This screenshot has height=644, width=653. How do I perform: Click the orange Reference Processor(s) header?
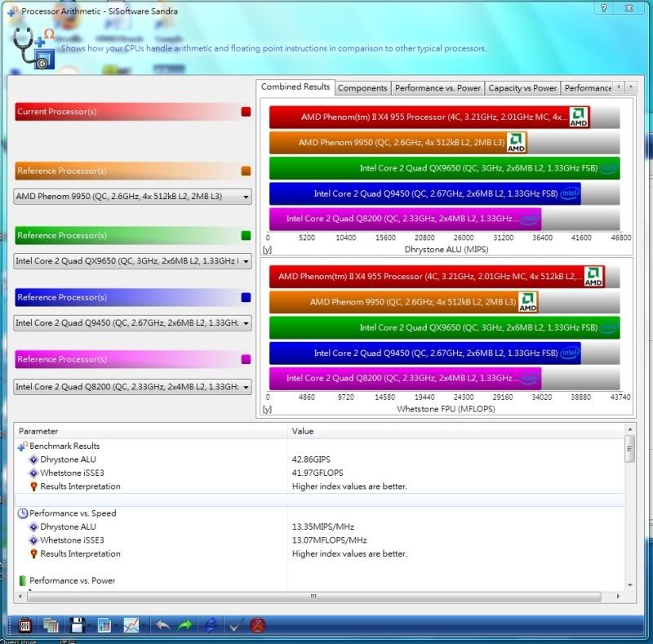133,171
